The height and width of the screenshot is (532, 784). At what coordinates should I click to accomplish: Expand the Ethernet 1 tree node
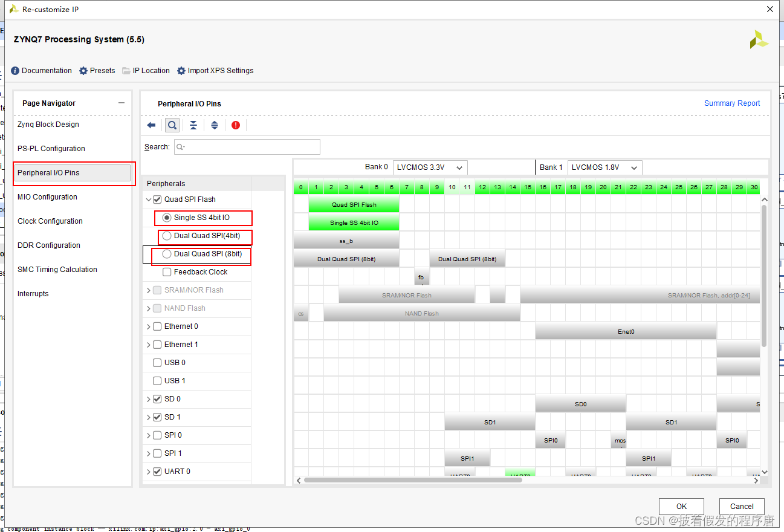coord(149,345)
